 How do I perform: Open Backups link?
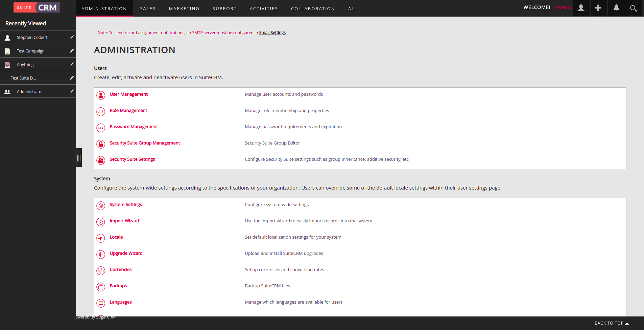118,286
